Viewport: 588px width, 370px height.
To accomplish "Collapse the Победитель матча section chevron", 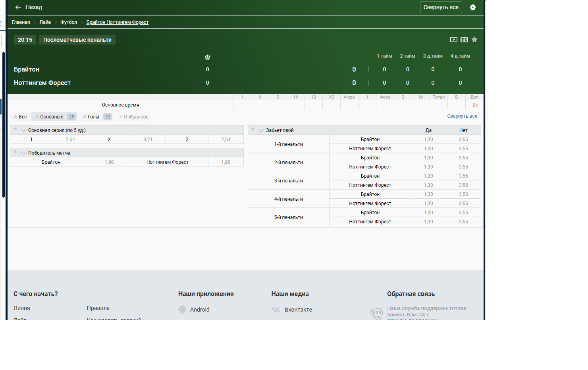I will (x=23, y=153).
